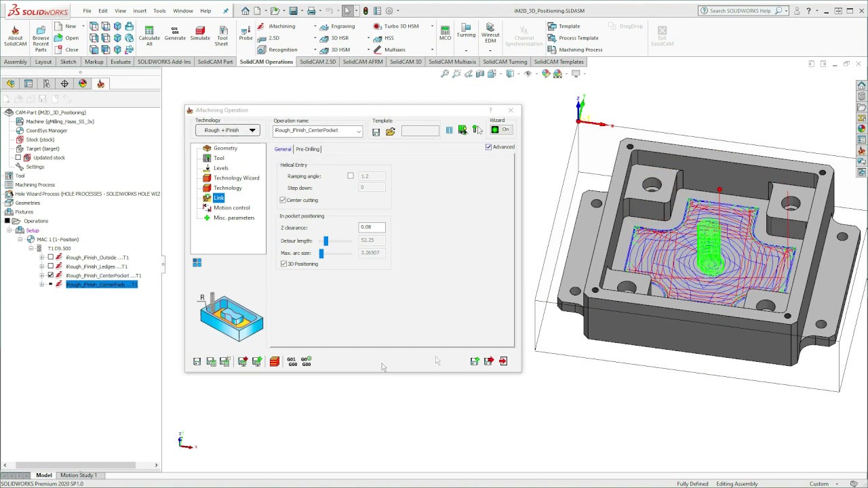This screenshot has width=868, height=488.
Task: Click the Machining Process ribbon button
Action: pyautogui.click(x=576, y=49)
